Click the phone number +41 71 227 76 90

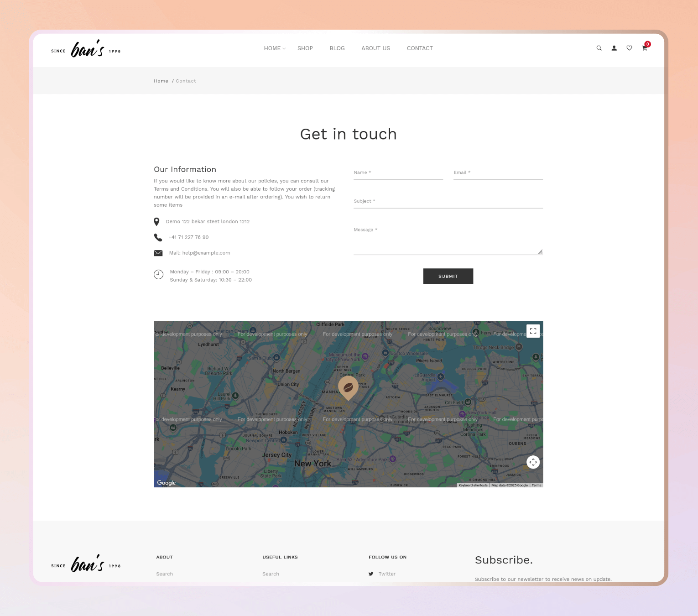[188, 237]
